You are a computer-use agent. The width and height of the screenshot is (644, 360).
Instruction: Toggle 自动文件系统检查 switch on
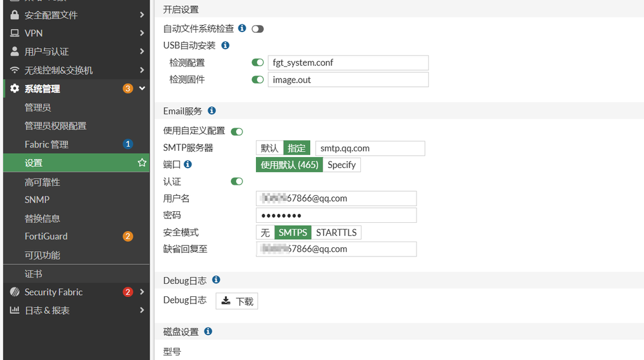tap(258, 29)
